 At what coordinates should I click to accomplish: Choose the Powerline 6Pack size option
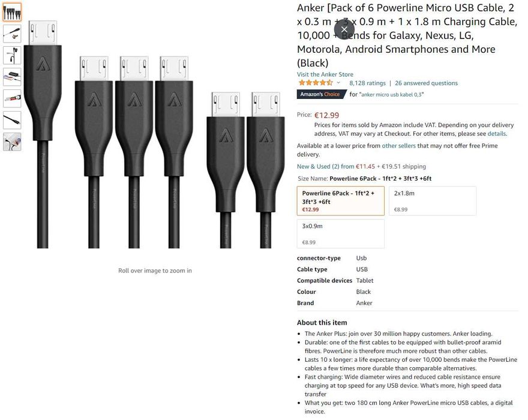coord(340,201)
